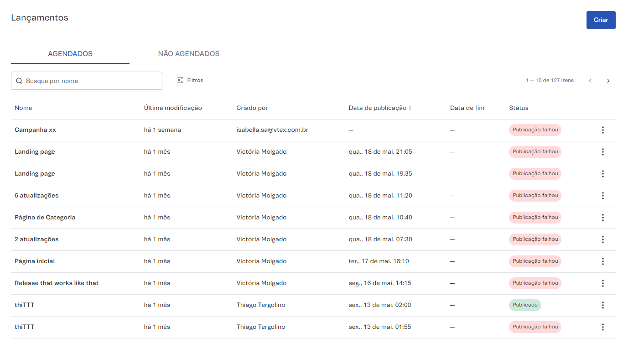Viewport: 623px width, 364px height.
Task: Select the Agendados tab
Action: pos(70,54)
